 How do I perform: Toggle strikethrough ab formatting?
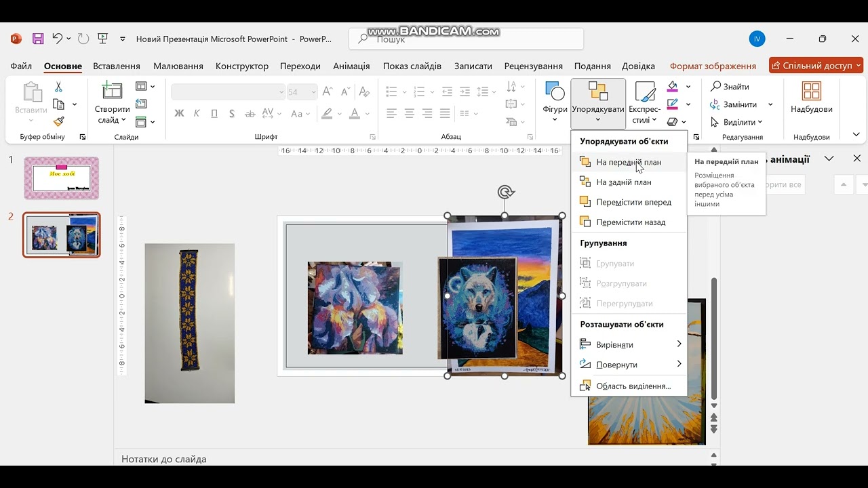pos(250,113)
